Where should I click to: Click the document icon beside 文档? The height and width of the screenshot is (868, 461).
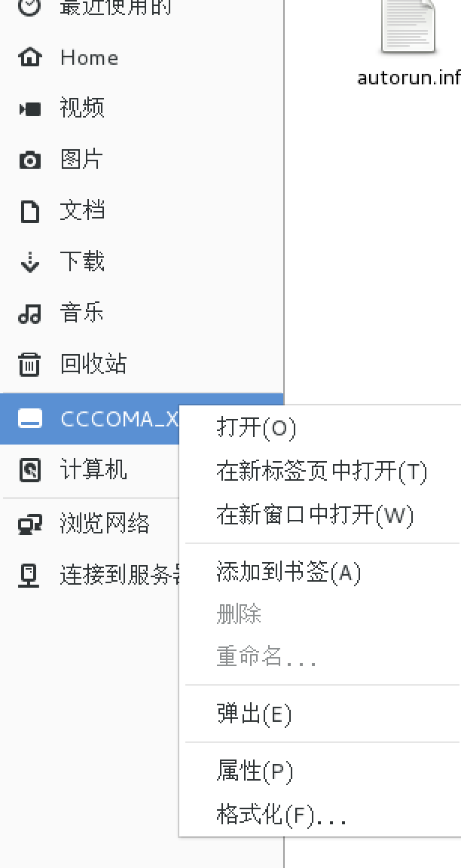(x=30, y=211)
